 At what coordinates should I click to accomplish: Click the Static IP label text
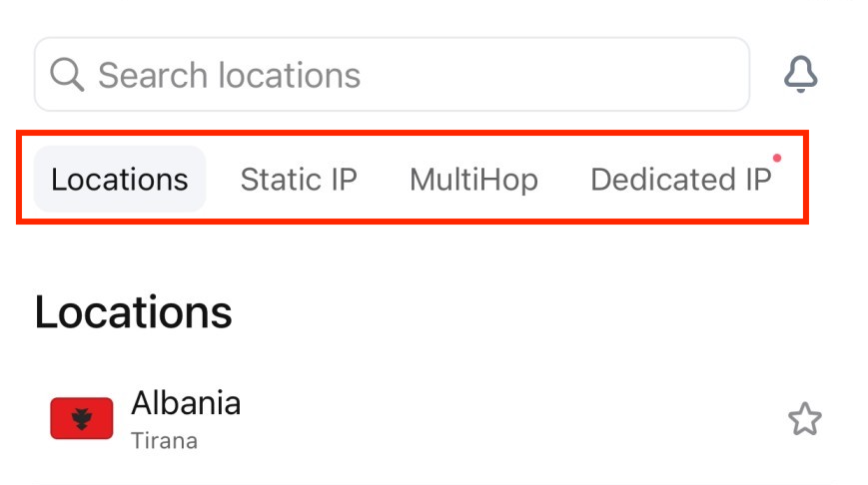[x=299, y=180]
